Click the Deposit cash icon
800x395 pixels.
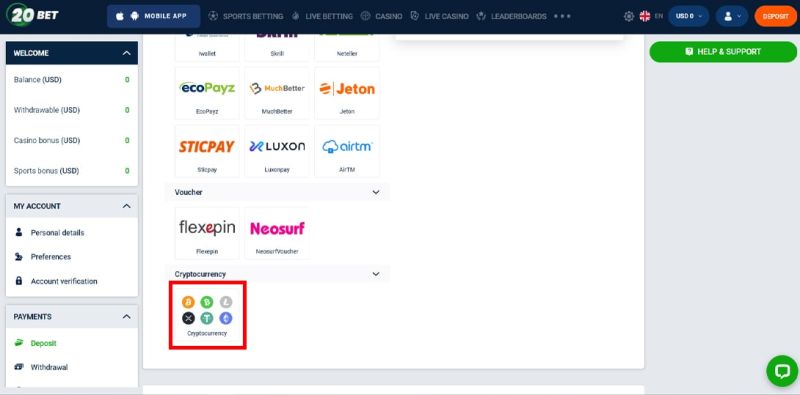click(x=19, y=342)
